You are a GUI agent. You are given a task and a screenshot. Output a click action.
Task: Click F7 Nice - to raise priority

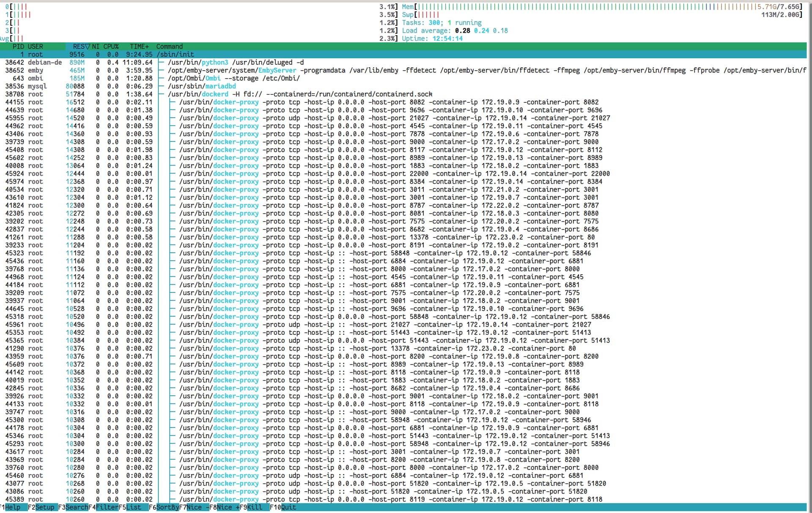tap(194, 507)
